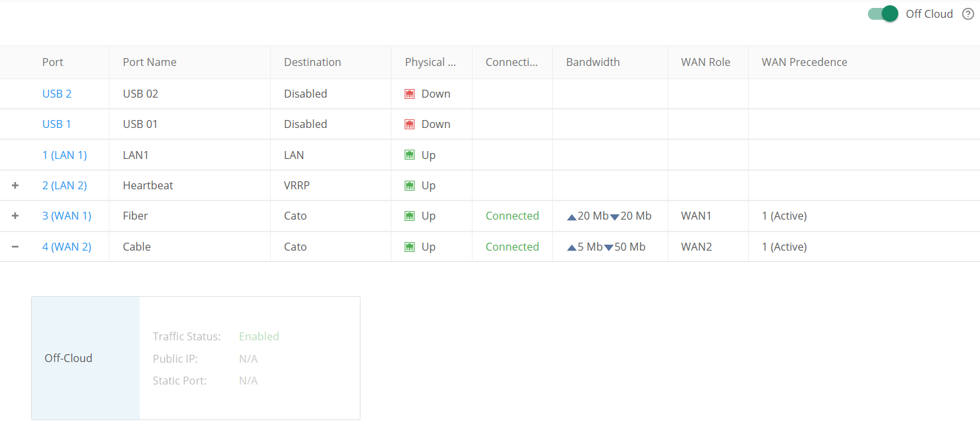The height and width of the screenshot is (430, 980).
Task: Click the Off-Cloud details card label
Action: (69, 358)
